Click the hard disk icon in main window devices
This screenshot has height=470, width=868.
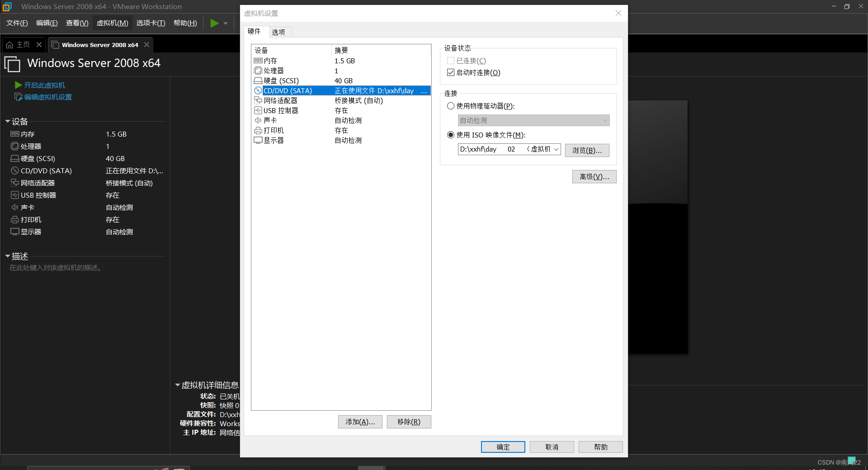[15, 158]
